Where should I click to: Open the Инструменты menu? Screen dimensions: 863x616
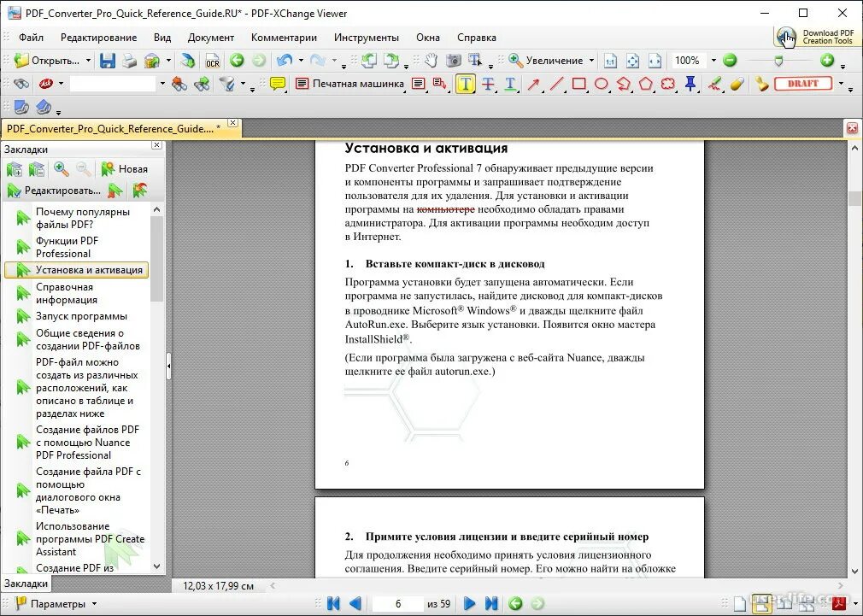[367, 38]
